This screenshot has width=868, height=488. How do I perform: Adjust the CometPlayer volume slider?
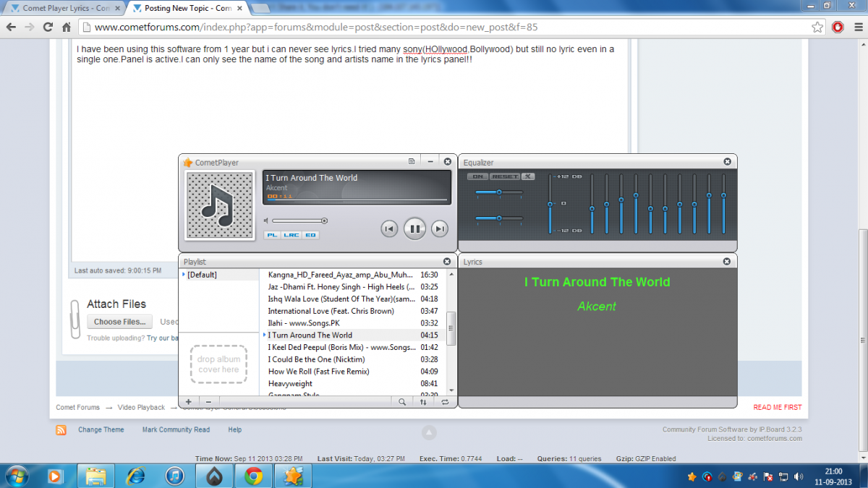[x=299, y=221]
